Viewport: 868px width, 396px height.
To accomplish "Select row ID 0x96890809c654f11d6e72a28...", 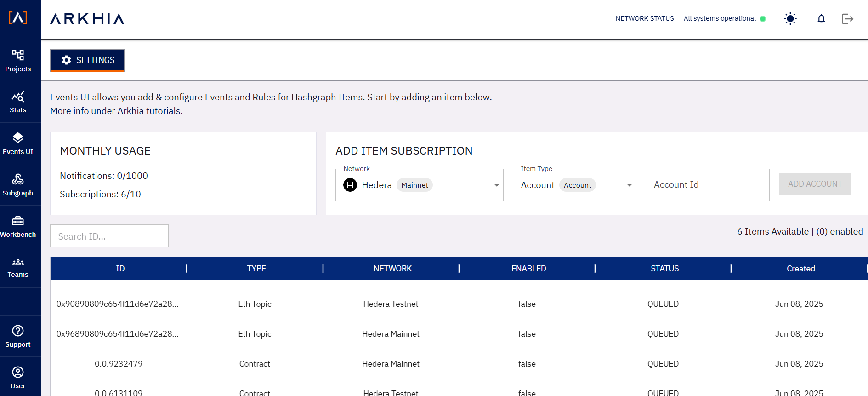I will point(117,334).
